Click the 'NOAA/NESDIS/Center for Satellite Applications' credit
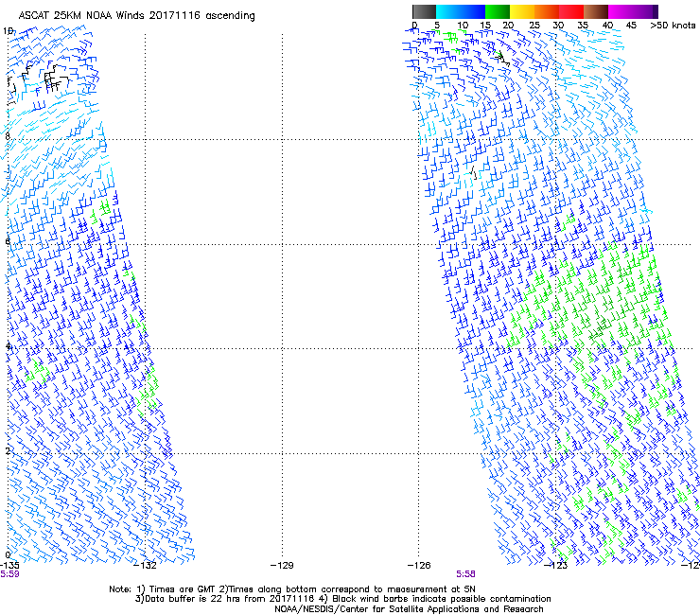700x615 pixels. [409, 609]
